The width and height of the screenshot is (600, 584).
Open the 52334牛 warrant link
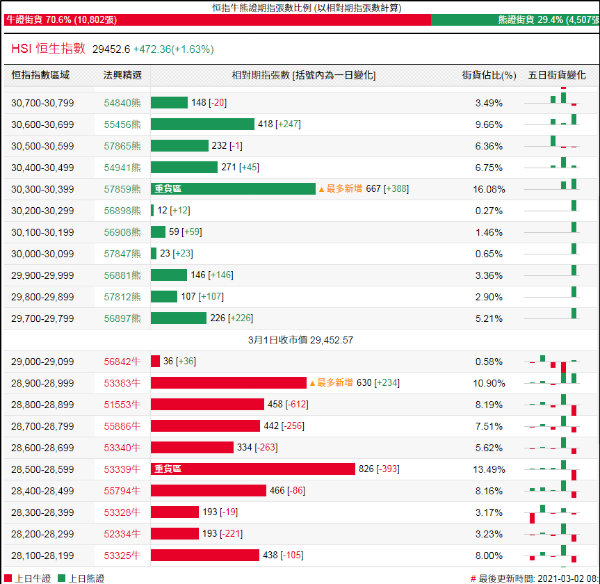click(122, 534)
